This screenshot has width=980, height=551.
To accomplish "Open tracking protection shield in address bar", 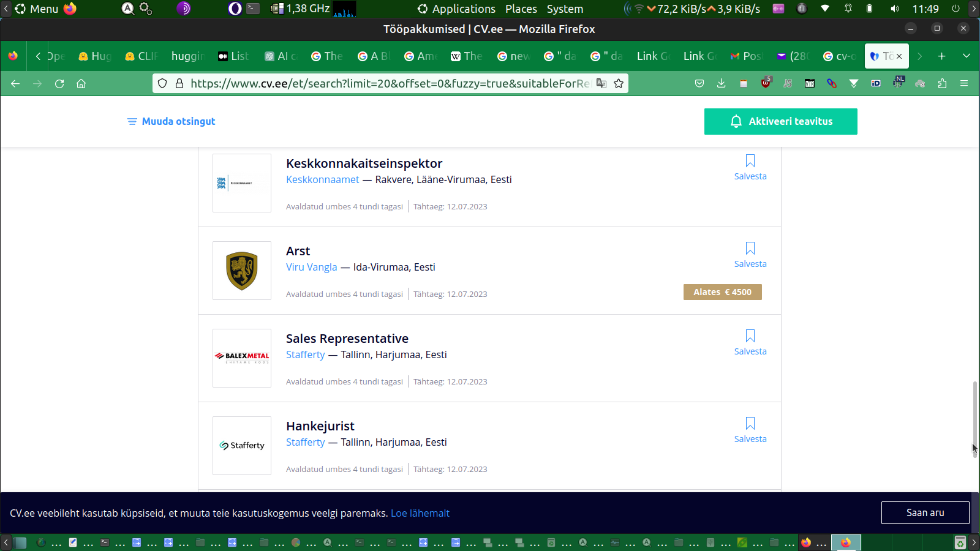I will click(x=162, y=83).
